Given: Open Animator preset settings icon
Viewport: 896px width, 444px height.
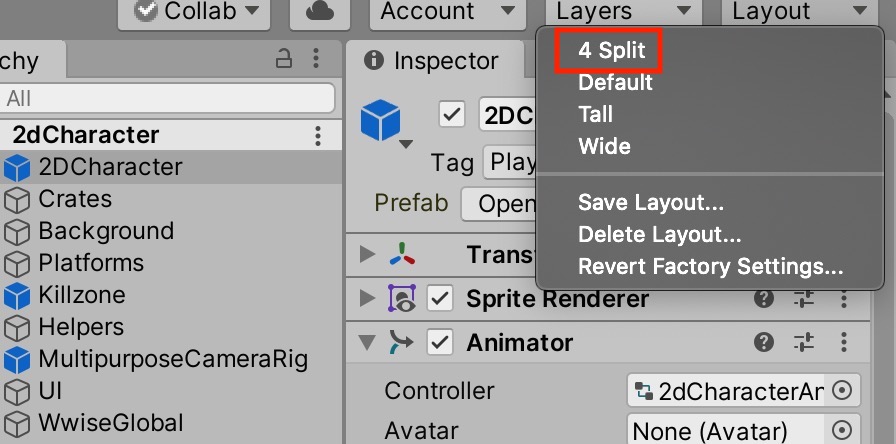Looking at the screenshot, I should [x=804, y=343].
